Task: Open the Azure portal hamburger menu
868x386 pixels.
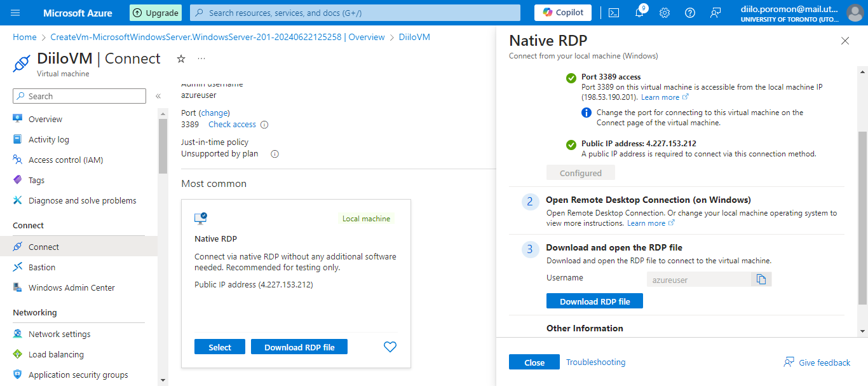Action: click(16, 13)
